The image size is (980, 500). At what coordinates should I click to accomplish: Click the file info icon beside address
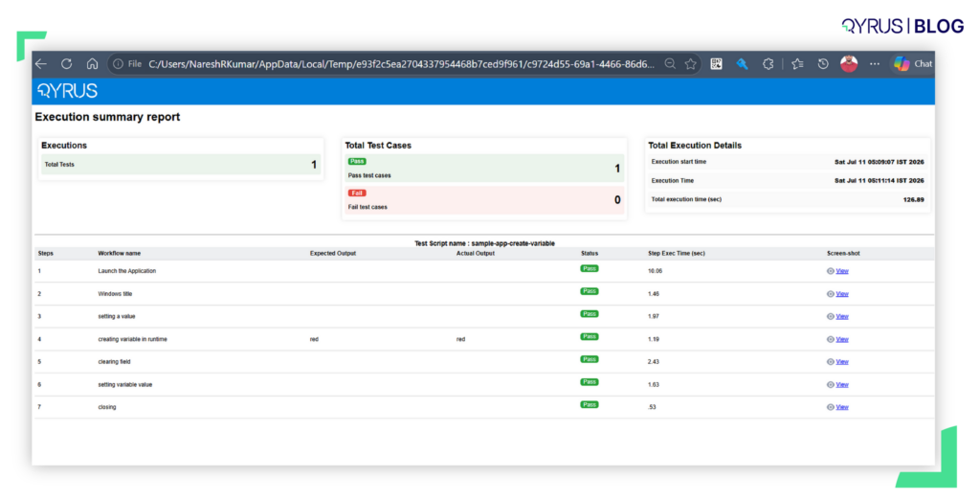pos(118,64)
